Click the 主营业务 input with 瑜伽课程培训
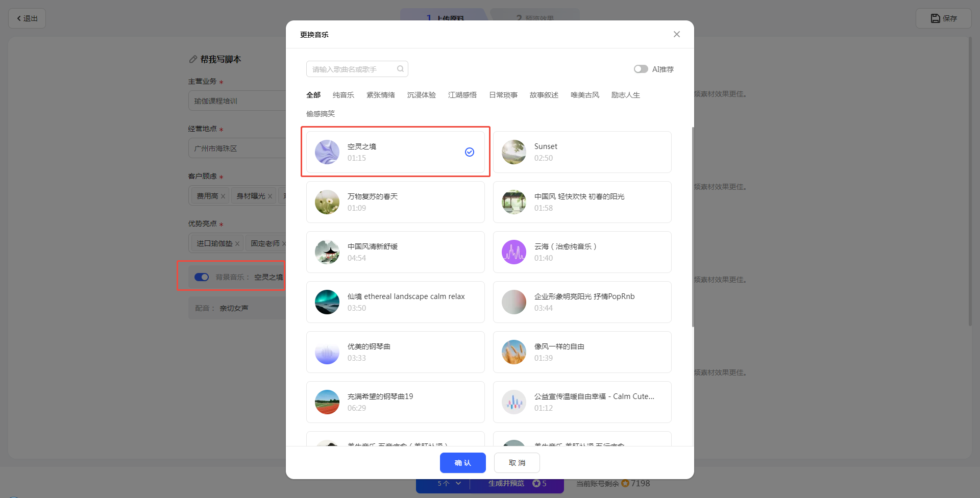This screenshot has width=980, height=498. coord(237,101)
